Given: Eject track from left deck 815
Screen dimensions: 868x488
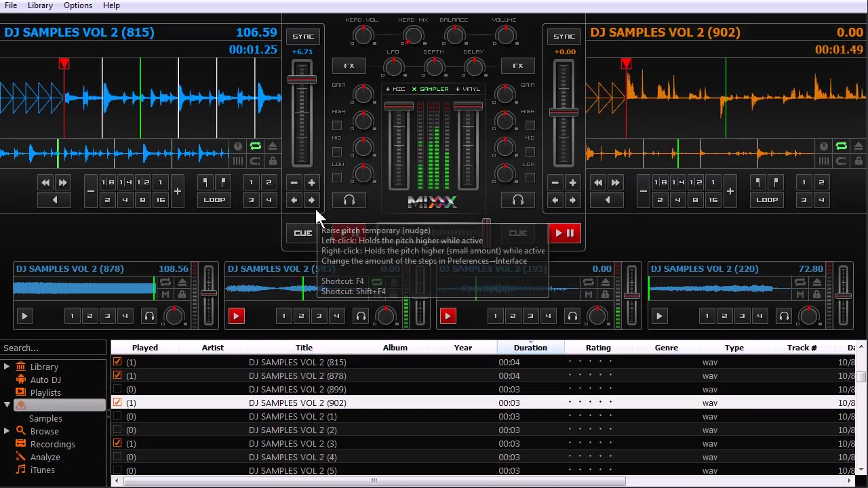Looking at the screenshot, I should (x=272, y=146).
